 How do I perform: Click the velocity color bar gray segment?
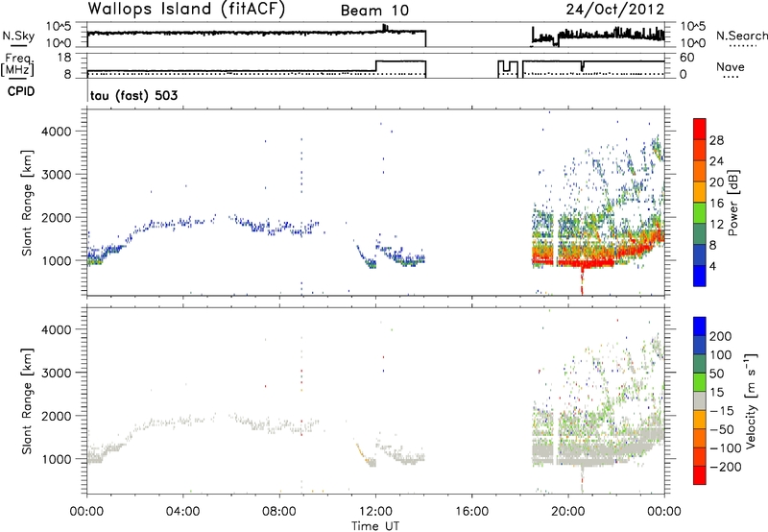point(700,400)
